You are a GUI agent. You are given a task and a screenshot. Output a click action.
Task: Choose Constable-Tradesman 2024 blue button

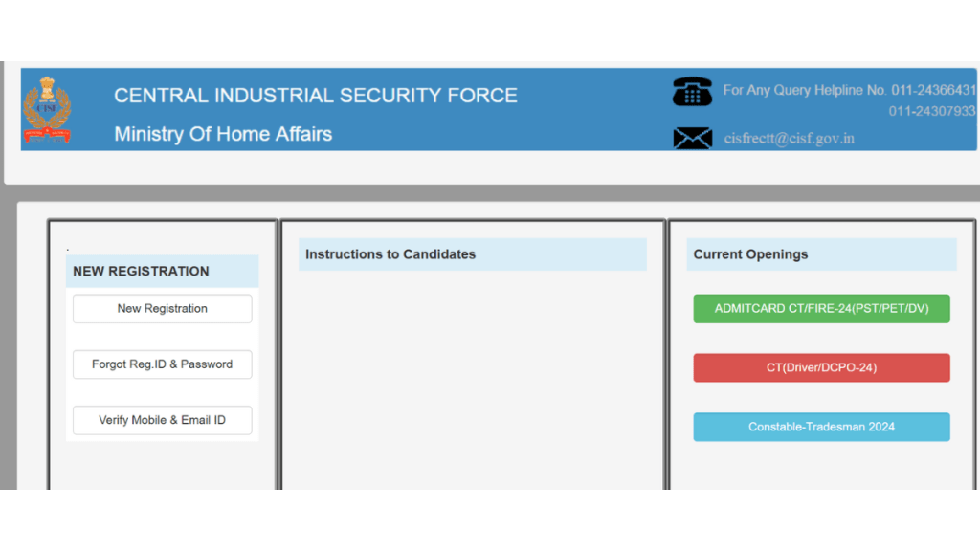tap(821, 428)
